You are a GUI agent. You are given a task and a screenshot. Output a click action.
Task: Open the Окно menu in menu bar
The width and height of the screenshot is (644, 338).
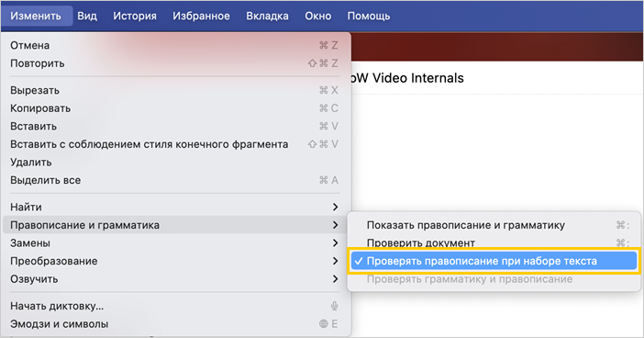318,16
